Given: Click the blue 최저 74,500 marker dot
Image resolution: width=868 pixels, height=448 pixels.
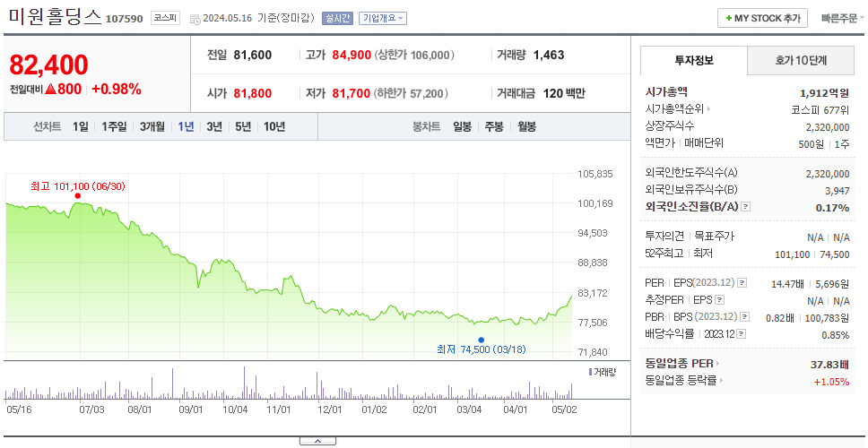Looking at the screenshot, I should coord(481,340).
